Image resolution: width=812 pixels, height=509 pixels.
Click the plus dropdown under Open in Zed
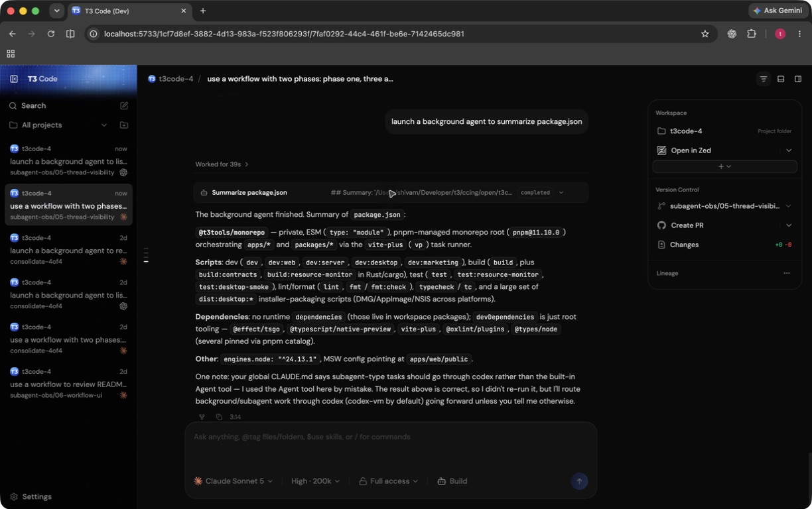point(725,166)
